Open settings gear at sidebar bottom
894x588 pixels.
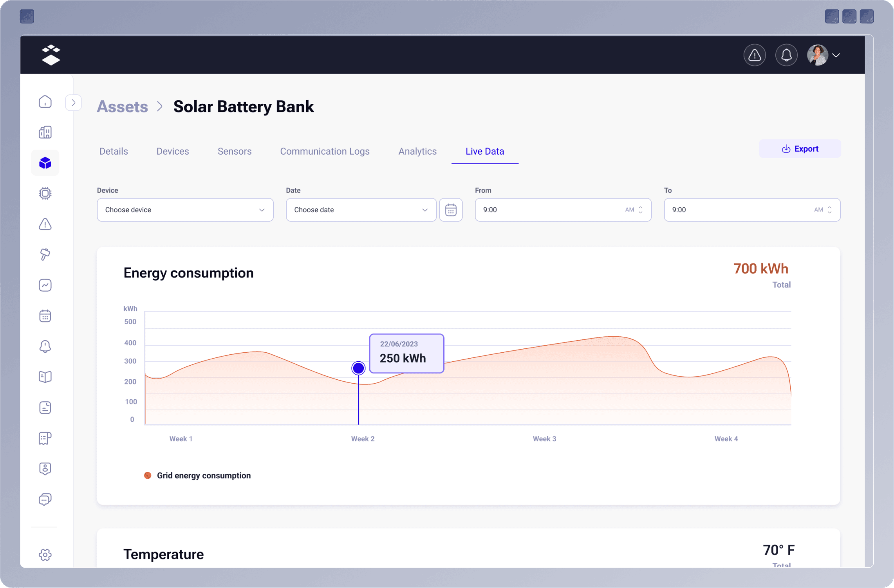click(x=45, y=554)
